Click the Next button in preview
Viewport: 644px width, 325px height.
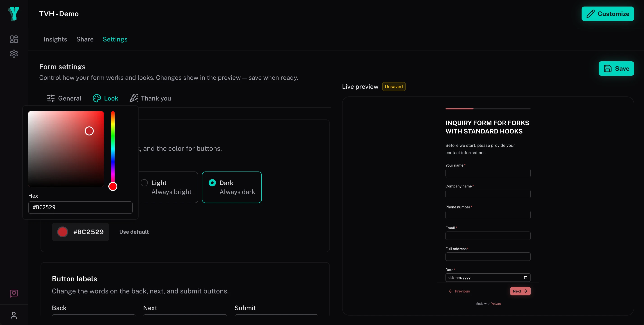pos(520,291)
